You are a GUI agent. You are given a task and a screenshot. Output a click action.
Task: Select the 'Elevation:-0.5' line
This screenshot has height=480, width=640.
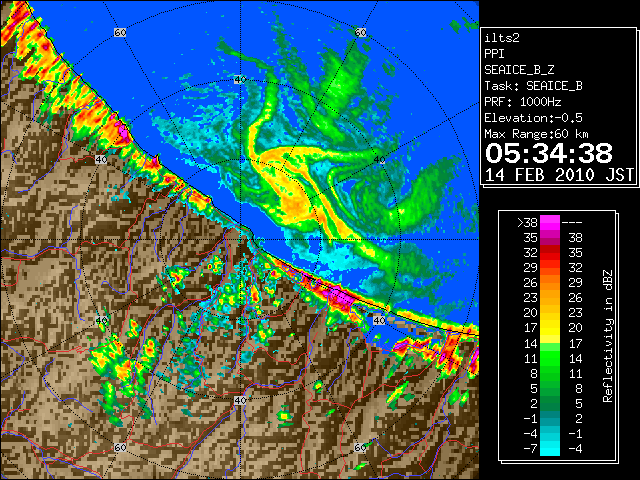coord(533,118)
